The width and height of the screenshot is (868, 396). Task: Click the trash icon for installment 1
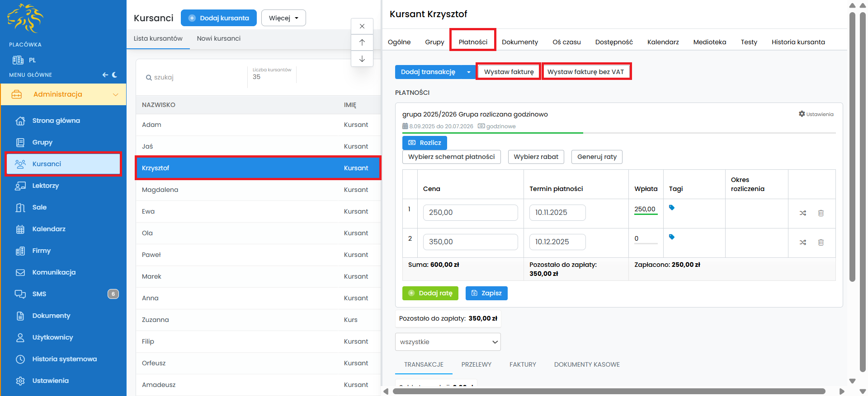pos(821,213)
